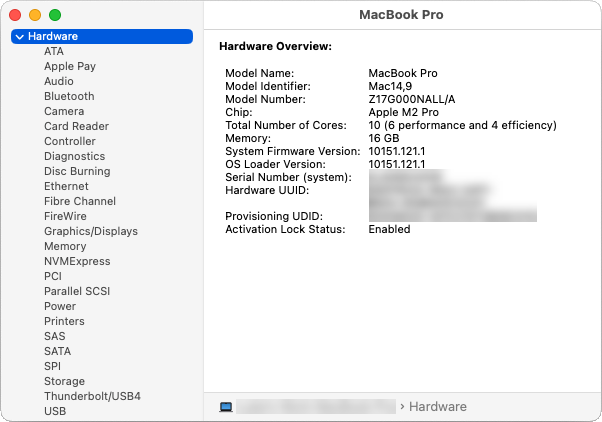Choose Card Reader in the sidebar
The width and height of the screenshot is (602, 422).
pyautogui.click(x=76, y=126)
